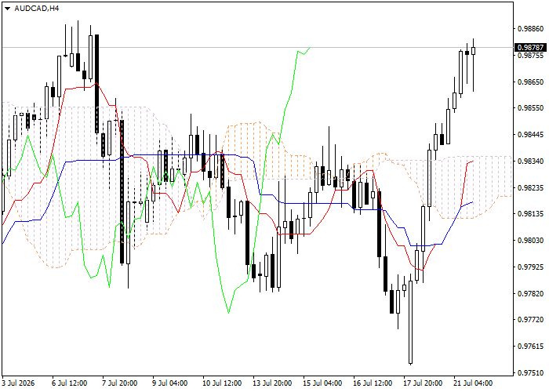Click the 0.98650 price axis label

point(531,82)
